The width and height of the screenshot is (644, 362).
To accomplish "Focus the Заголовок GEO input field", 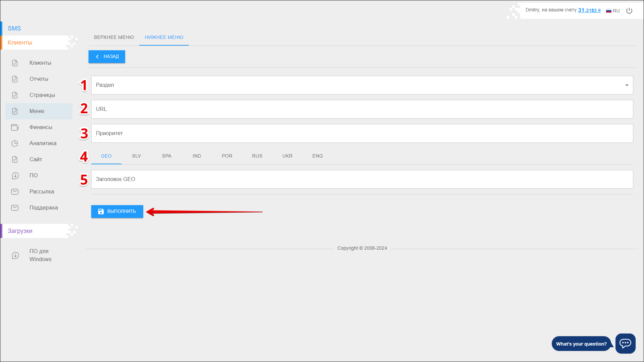I will (x=362, y=179).
